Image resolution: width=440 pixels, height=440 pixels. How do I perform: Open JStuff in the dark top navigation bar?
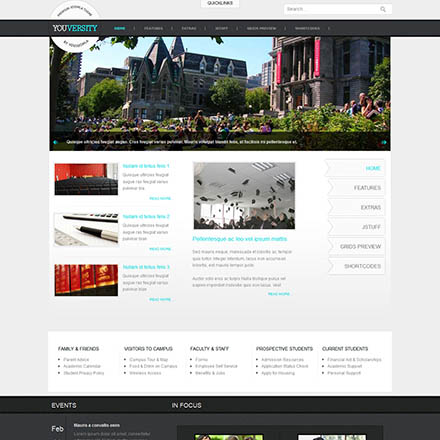click(x=222, y=28)
